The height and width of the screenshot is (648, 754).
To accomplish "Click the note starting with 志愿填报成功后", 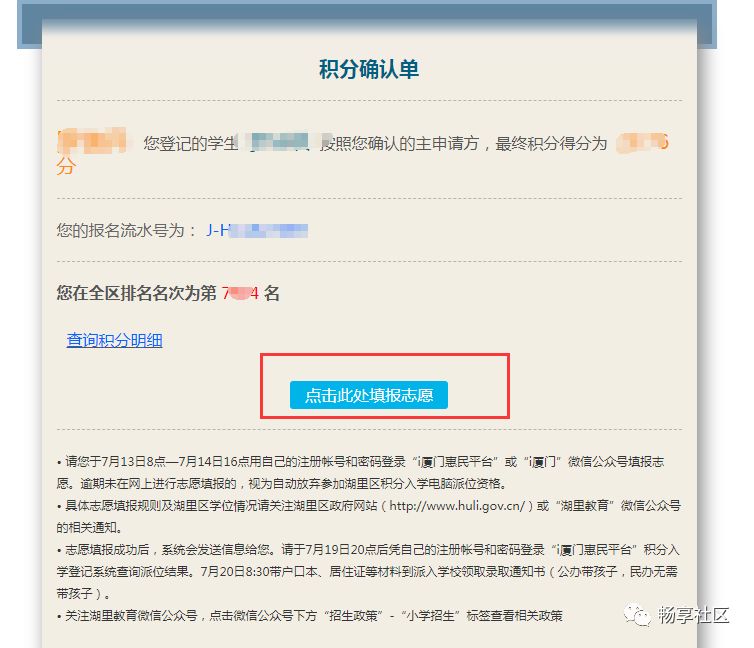I will (368, 572).
